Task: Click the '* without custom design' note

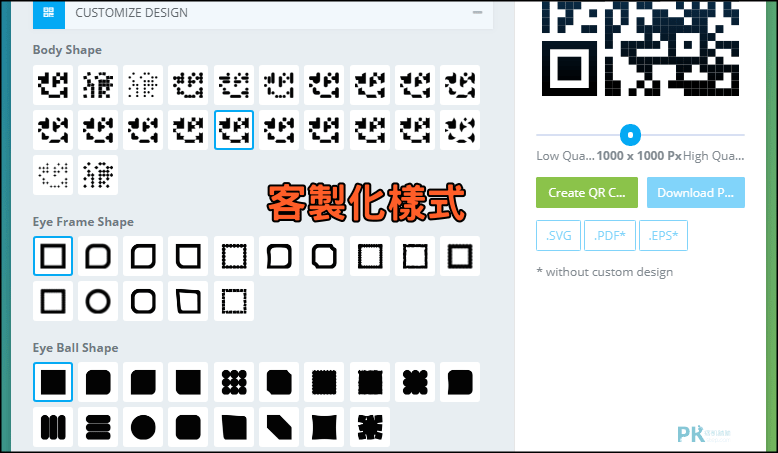Action: [605, 272]
